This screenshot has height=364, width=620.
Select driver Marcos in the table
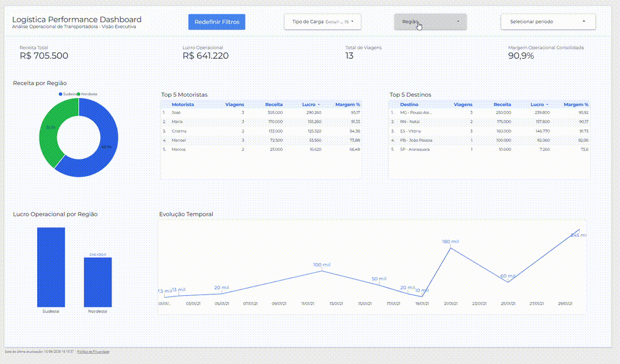pyautogui.click(x=178, y=149)
